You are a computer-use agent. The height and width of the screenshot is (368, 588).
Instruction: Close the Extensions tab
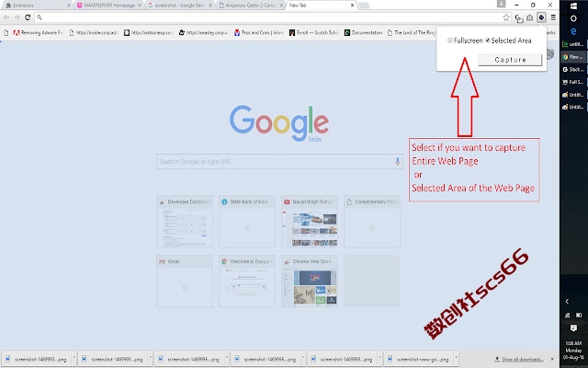(x=68, y=6)
